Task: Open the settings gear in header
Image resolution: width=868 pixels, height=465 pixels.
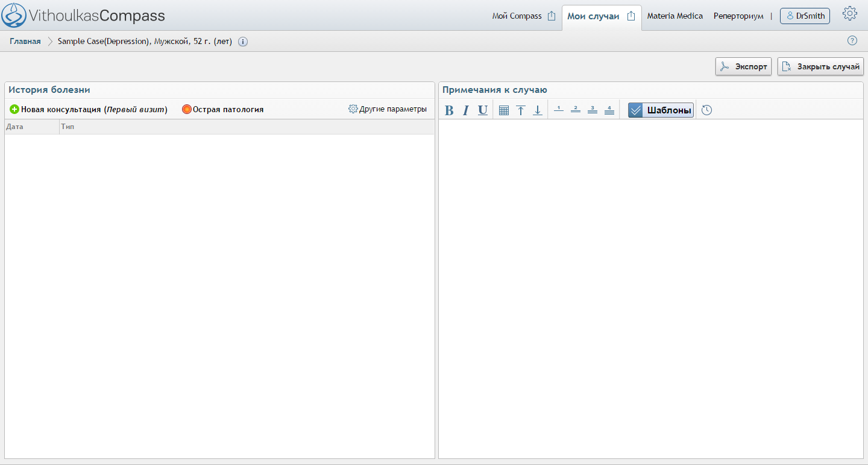Action: (850, 14)
